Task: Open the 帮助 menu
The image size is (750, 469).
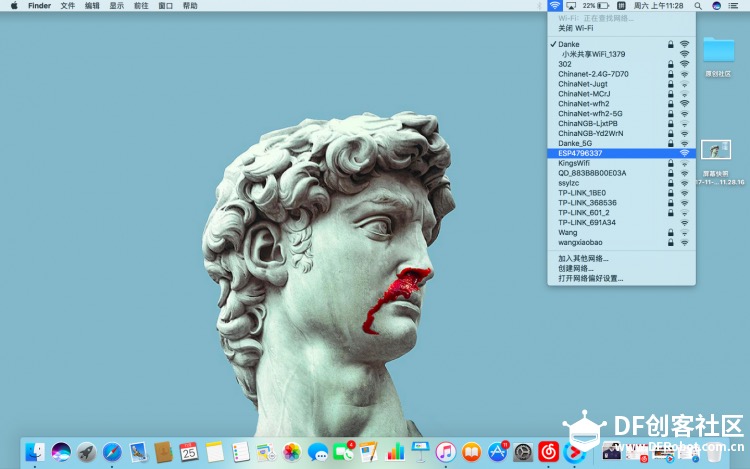Action: tap(190, 6)
